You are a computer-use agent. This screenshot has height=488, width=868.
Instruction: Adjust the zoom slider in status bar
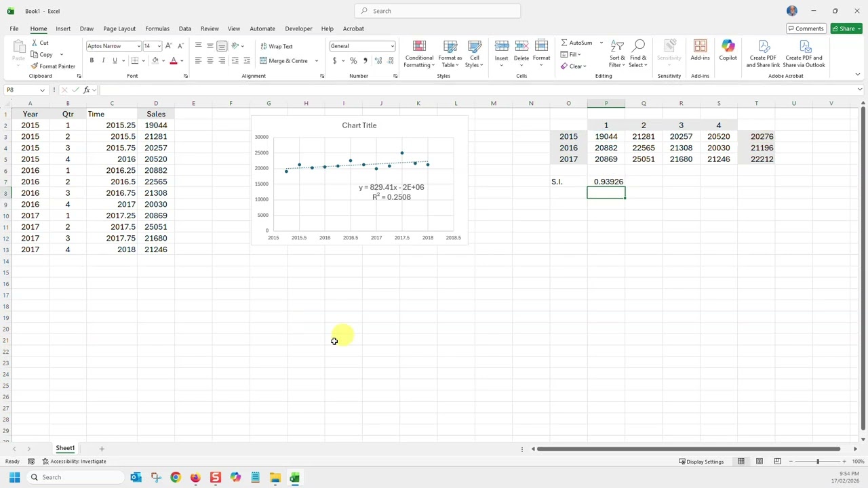coord(817,462)
